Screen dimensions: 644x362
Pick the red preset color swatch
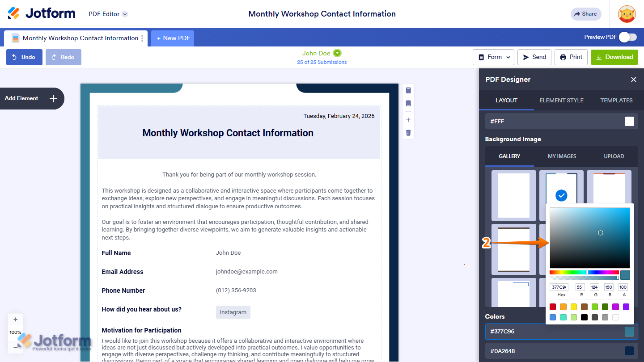pyautogui.click(x=553, y=307)
